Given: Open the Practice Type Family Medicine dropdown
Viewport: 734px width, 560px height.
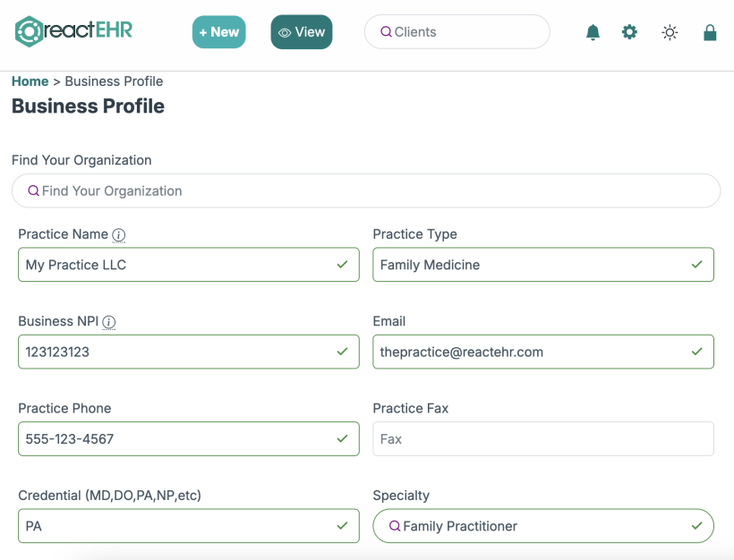Looking at the screenshot, I should 543,264.
